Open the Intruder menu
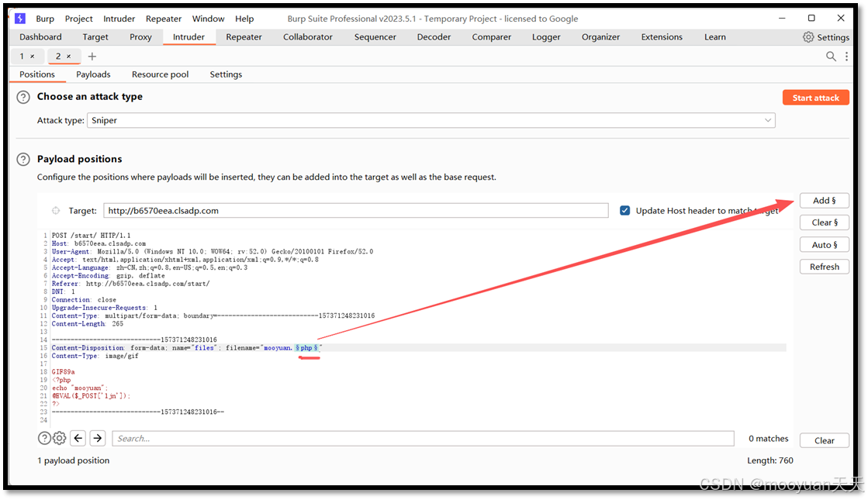 (x=119, y=19)
